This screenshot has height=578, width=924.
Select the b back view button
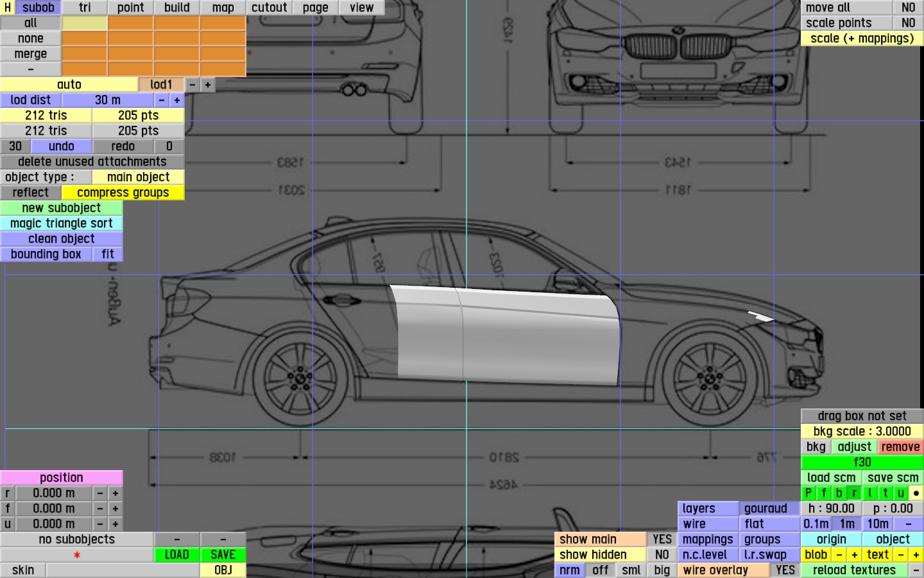839,493
